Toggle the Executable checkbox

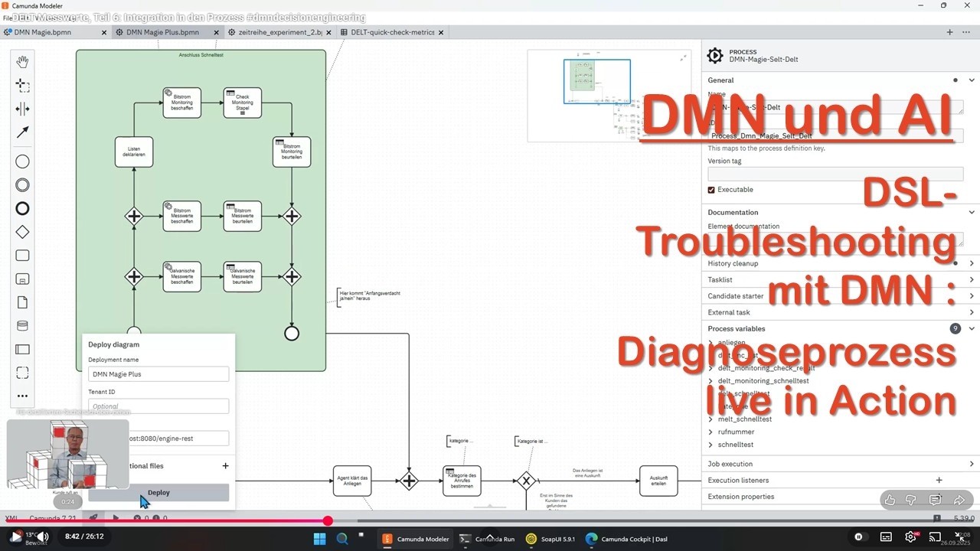click(711, 190)
